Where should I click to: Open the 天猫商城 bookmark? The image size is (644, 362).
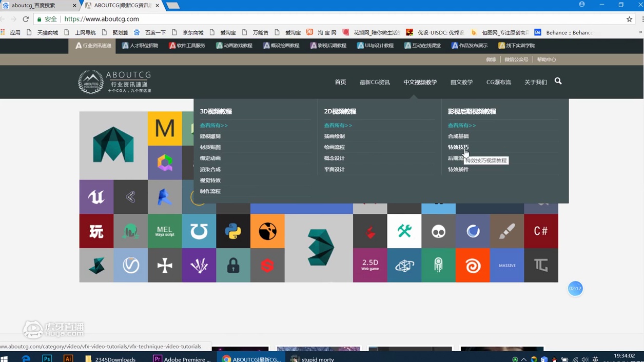pyautogui.click(x=43, y=32)
